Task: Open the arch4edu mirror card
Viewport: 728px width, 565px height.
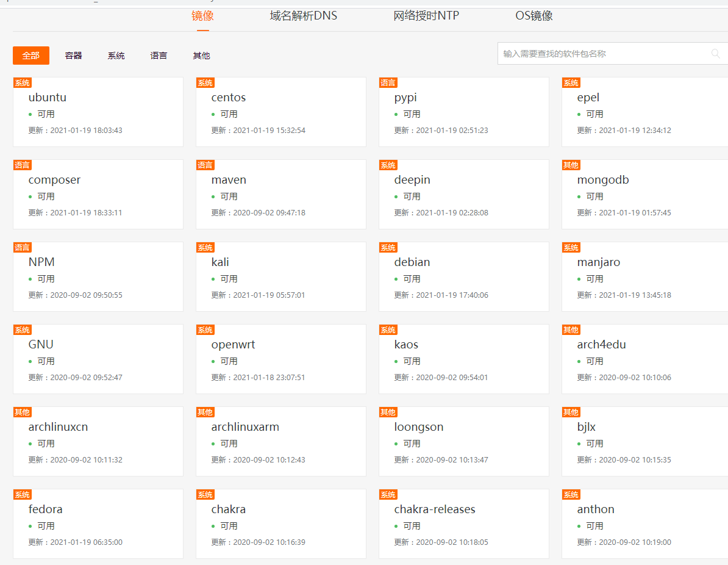Action: pyautogui.click(x=645, y=359)
